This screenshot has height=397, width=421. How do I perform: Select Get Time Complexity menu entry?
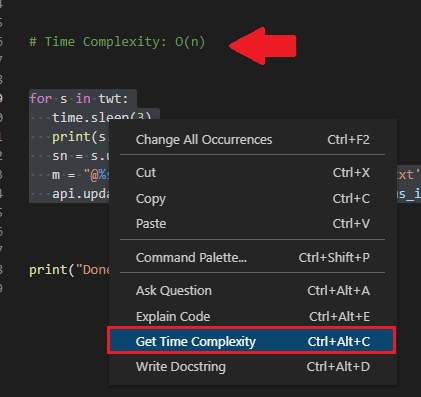coord(252,341)
